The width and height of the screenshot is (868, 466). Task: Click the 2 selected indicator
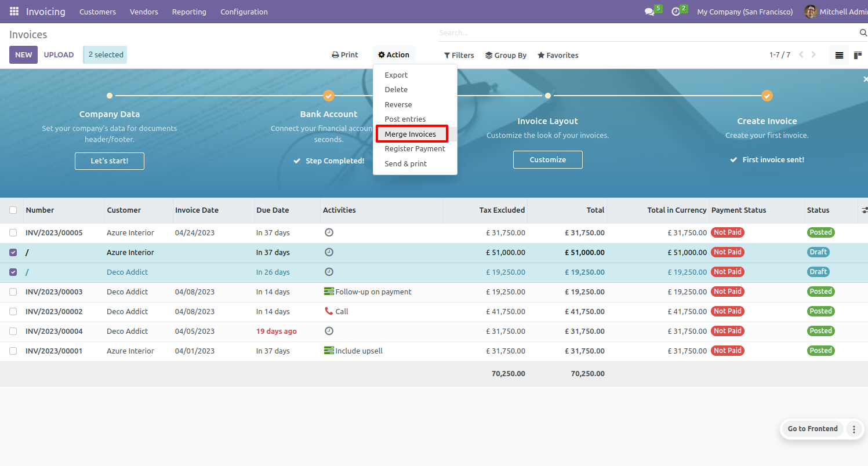click(x=106, y=55)
